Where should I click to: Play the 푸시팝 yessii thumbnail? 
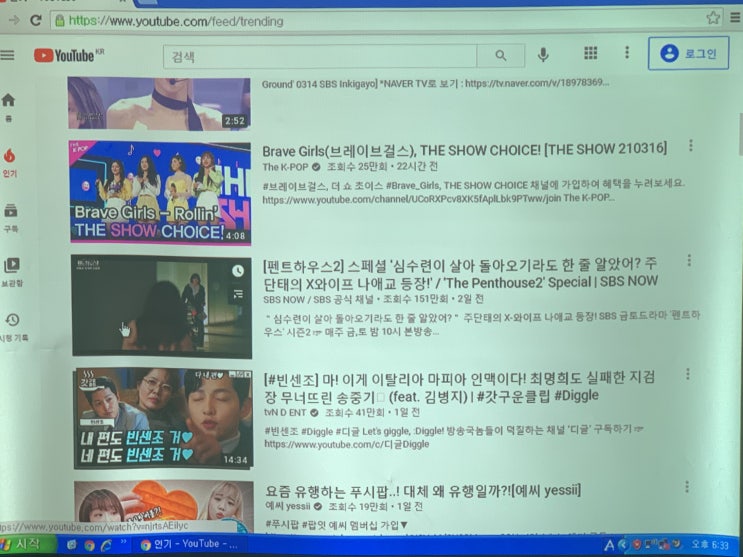tap(164, 502)
